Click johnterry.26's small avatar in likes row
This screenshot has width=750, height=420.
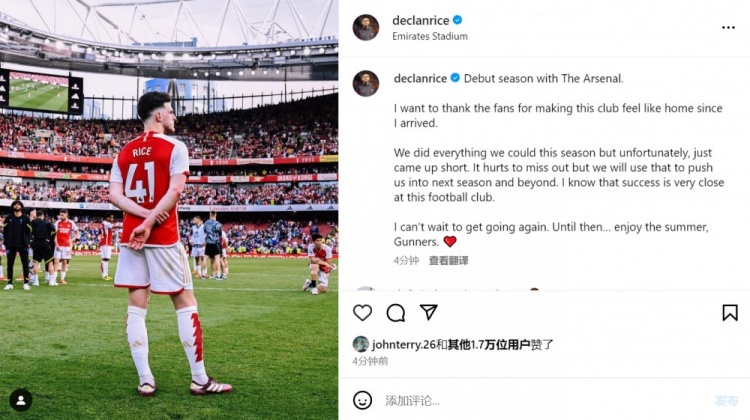tap(360, 344)
